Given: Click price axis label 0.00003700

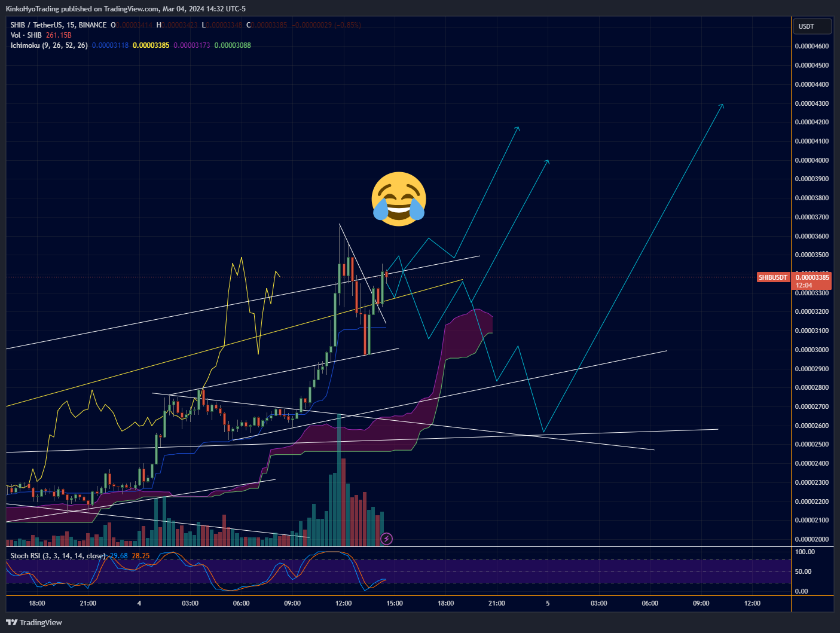Looking at the screenshot, I should point(812,217).
